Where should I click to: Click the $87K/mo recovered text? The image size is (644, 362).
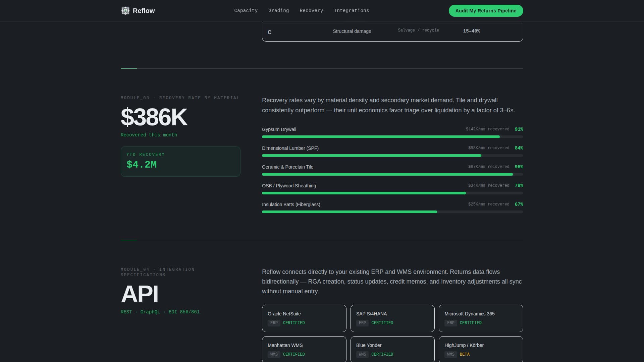(489, 167)
